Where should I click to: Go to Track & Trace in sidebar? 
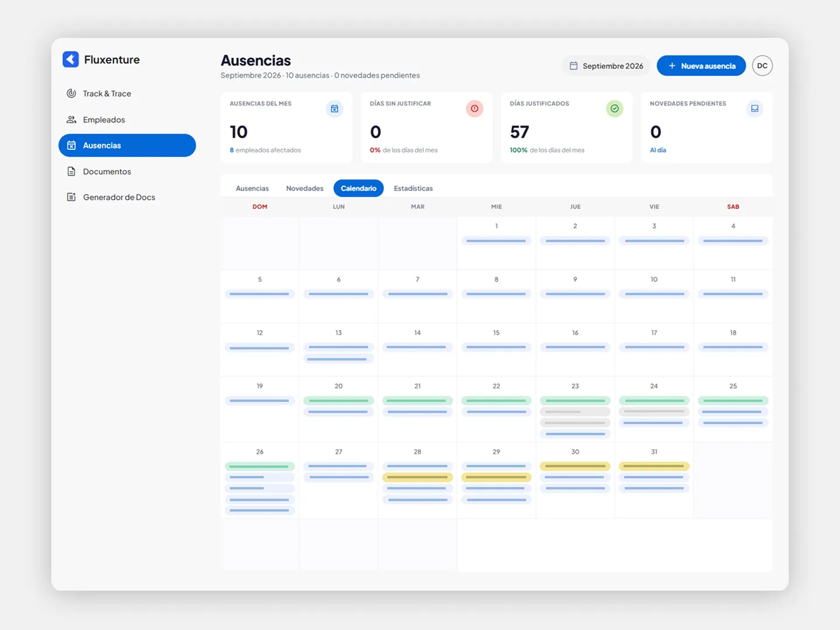[127, 93]
